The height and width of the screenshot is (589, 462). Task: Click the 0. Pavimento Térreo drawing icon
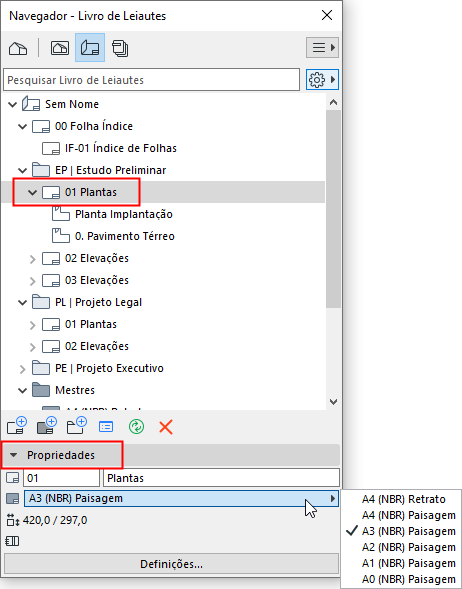click(x=60, y=236)
